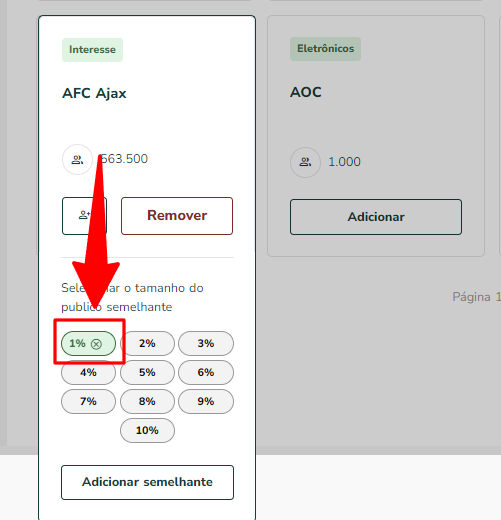Viewport: 501px width, 520px height.
Task: Click Adicionar on the AOC card
Action: coord(376,217)
